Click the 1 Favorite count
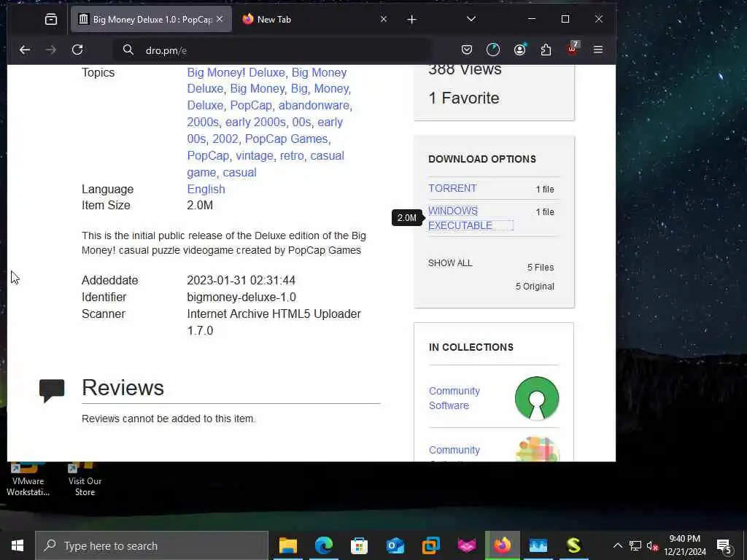 pos(463,98)
